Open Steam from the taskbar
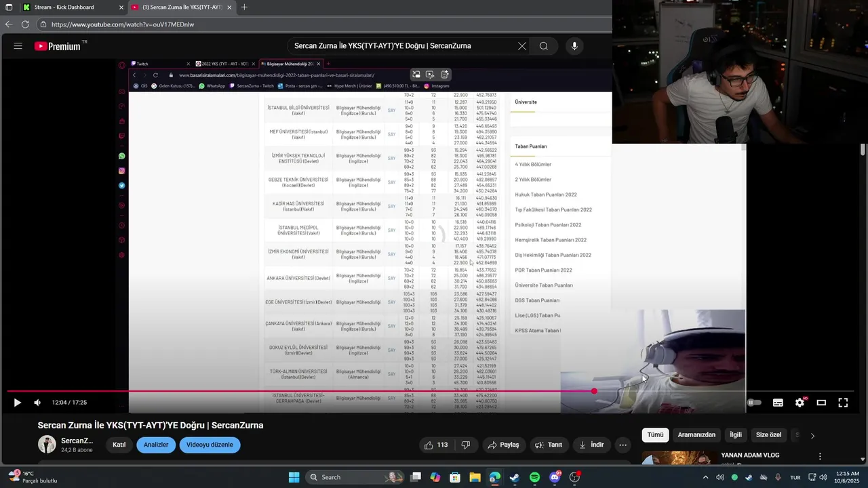Image resolution: width=868 pixels, height=488 pixels. (515, 477)
